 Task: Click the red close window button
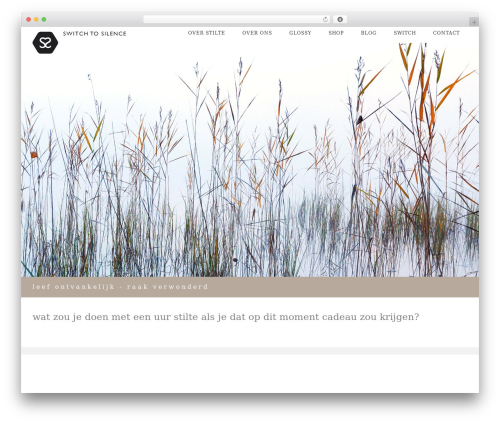[x=29, y=20]
